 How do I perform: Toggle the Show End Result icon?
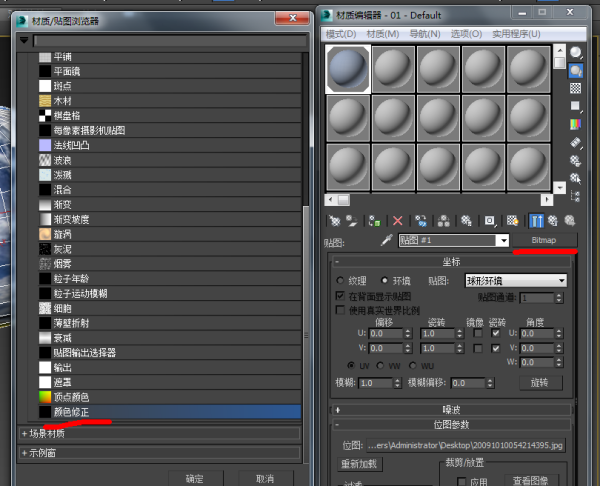536,221
